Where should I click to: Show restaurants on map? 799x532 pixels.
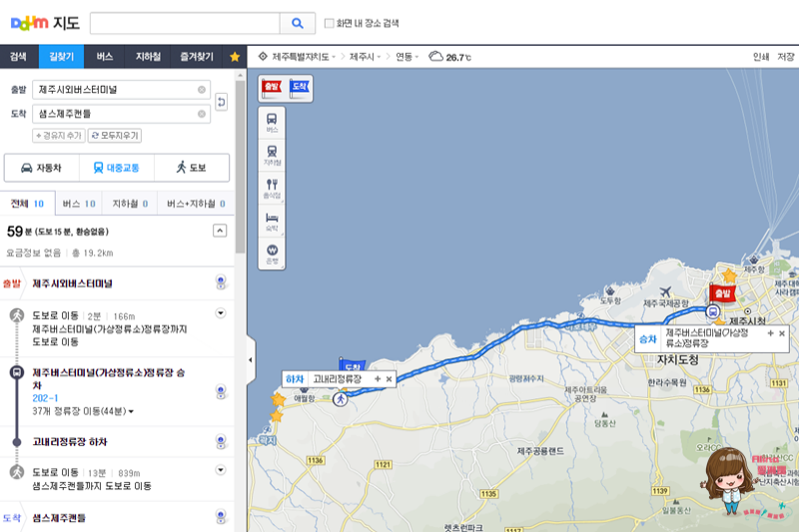pyautogui.click(x=272, y=188)
